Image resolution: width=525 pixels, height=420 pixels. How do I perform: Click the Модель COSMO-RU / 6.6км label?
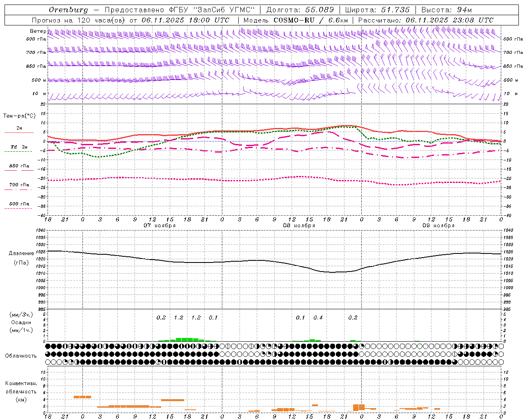296,20
